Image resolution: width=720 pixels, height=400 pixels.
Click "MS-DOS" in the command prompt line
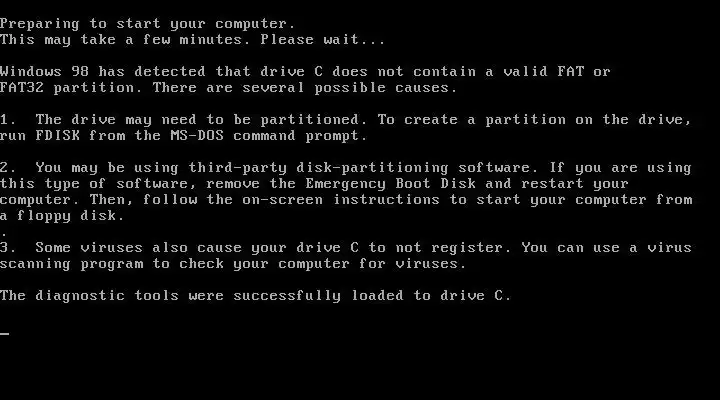tap(197, 135)
